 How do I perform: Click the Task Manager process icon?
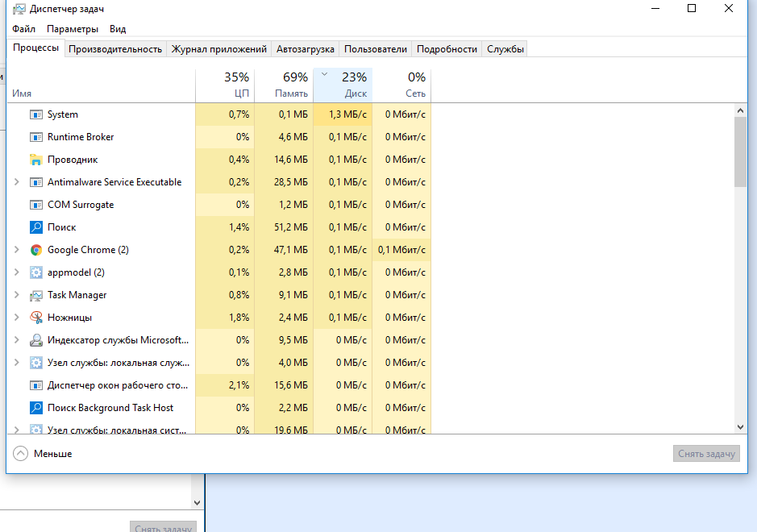(x=36, y=295)
